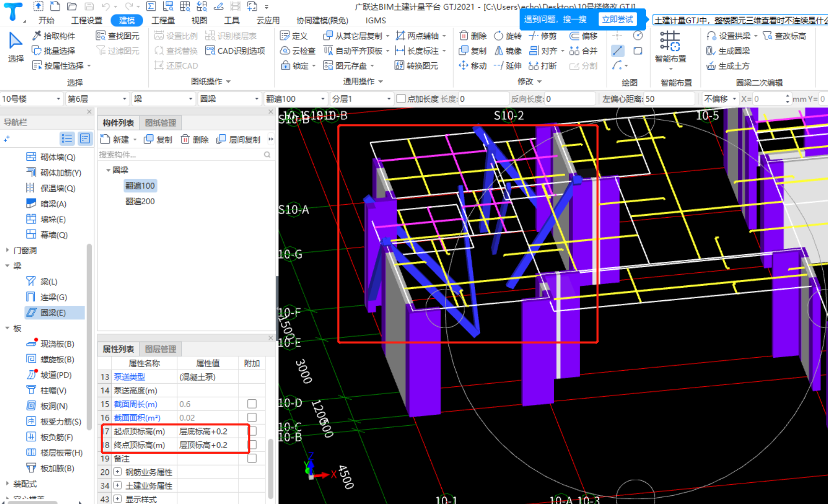The image size is (828, 504).
Task: Open the 工程量 ribbon tab
Action: pos(163,20)
